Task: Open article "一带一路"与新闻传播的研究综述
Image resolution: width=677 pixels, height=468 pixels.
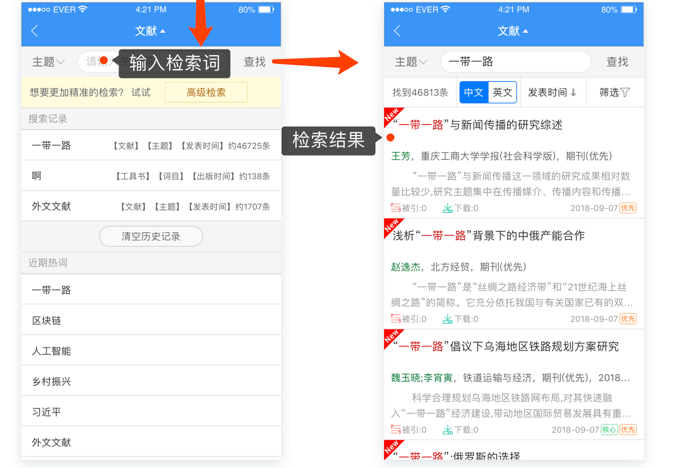Action: point(478,125)
